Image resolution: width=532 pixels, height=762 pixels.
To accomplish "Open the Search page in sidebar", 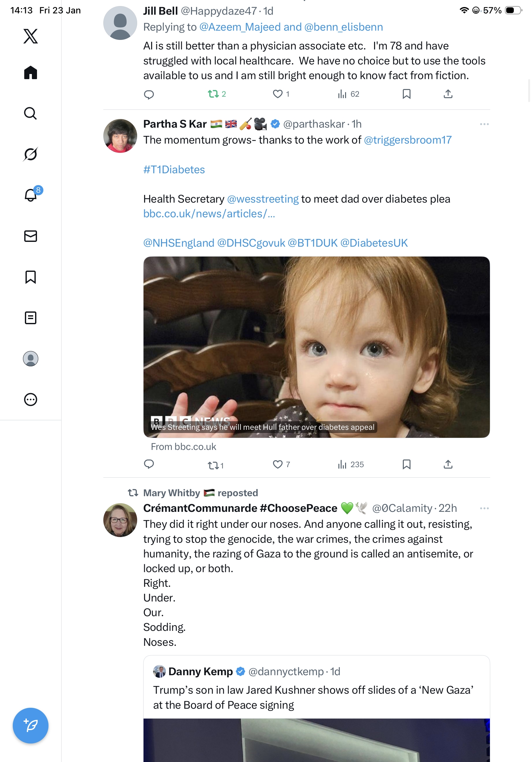I will click(31, 114).
